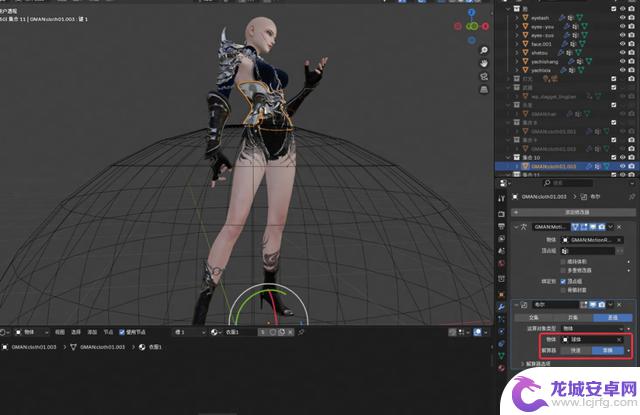Toggle camera view gizmo in viewport
640x415 pixels.
pyautogui.click(x=484, y=76)
